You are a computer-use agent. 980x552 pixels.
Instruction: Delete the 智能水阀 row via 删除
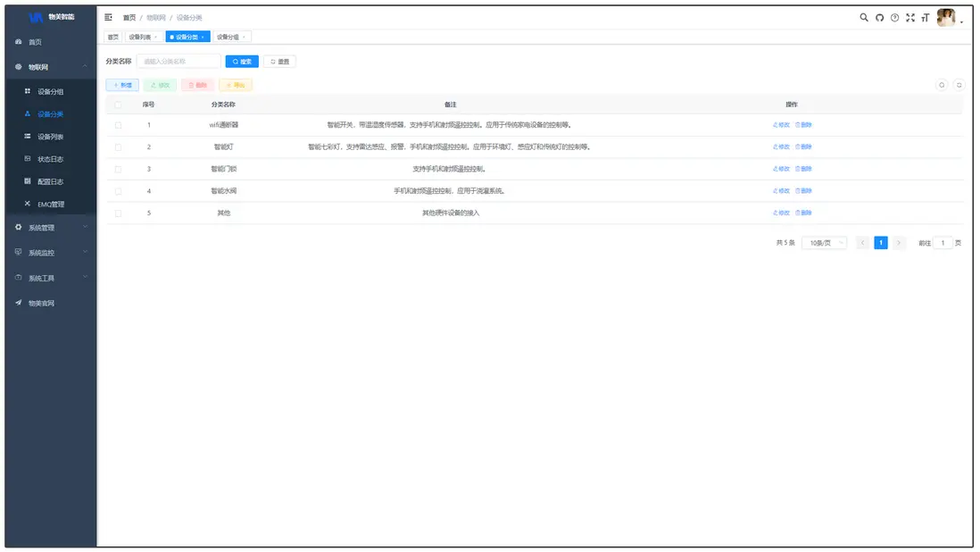[804, 190]
